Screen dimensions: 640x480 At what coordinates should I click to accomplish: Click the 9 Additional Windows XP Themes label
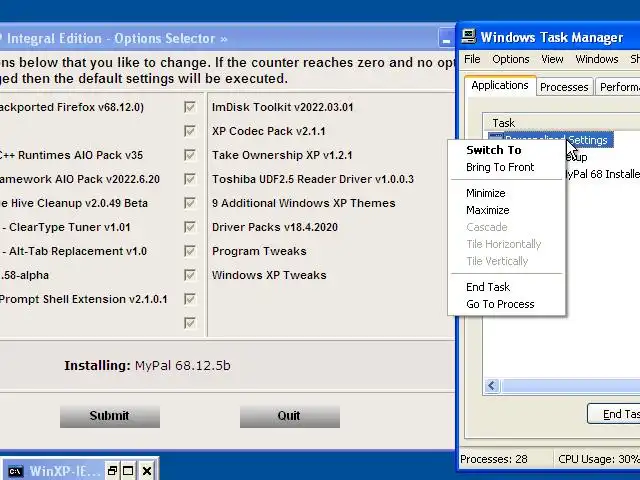coord(304,203)
